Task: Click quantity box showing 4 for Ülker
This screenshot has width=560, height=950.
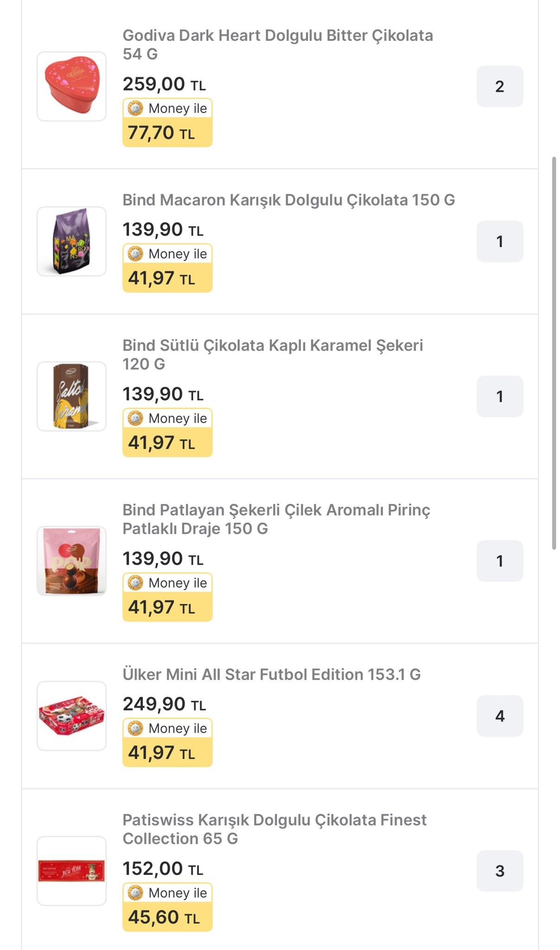Action: 500,716
